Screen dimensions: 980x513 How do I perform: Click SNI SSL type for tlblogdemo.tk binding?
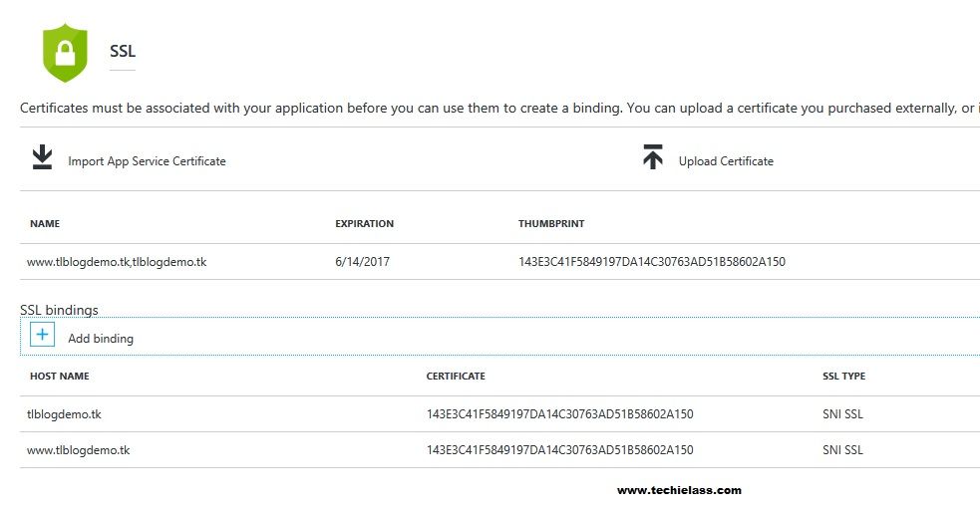(x=842, y=413)
